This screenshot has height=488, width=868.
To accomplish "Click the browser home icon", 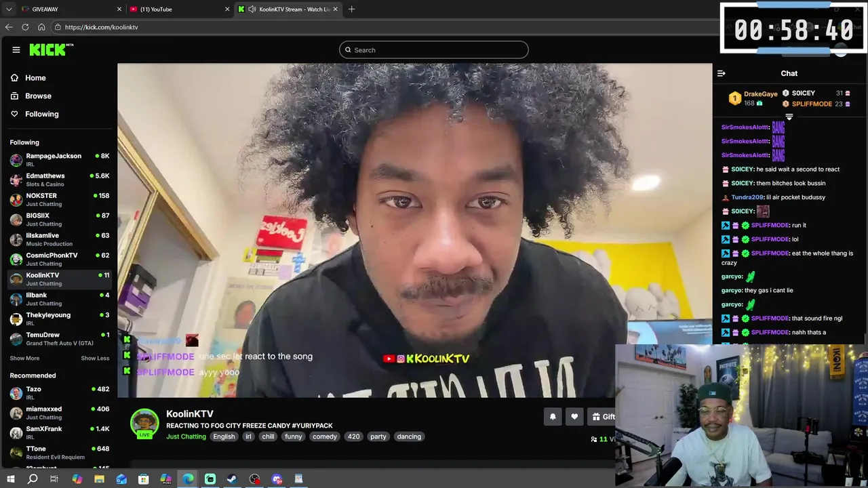I will coord(41,27).
